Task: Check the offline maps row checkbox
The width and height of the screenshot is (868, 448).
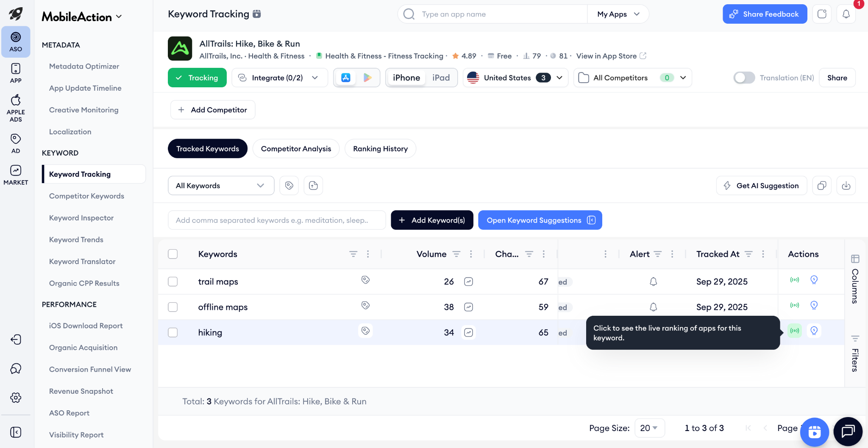Action: coord(172,307)
